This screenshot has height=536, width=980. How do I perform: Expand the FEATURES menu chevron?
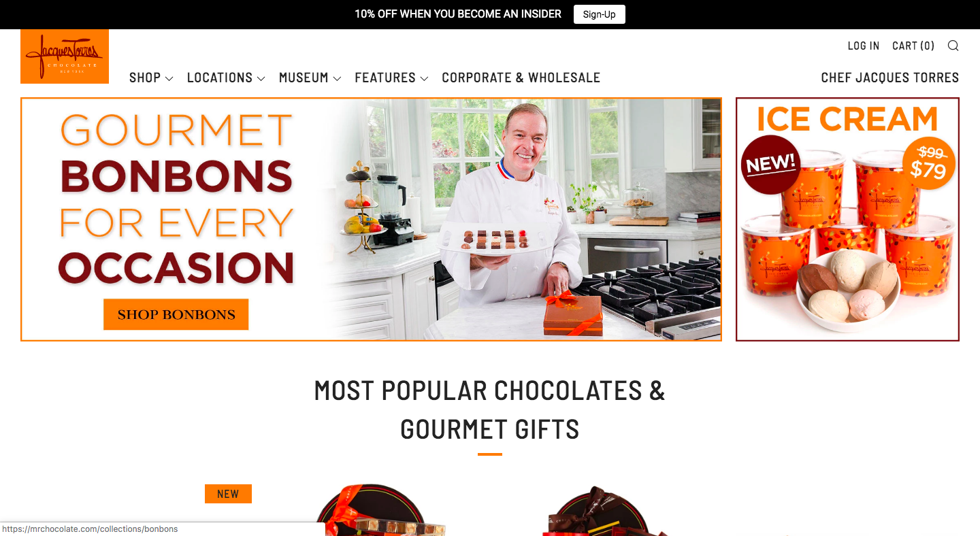coord(424,79)
